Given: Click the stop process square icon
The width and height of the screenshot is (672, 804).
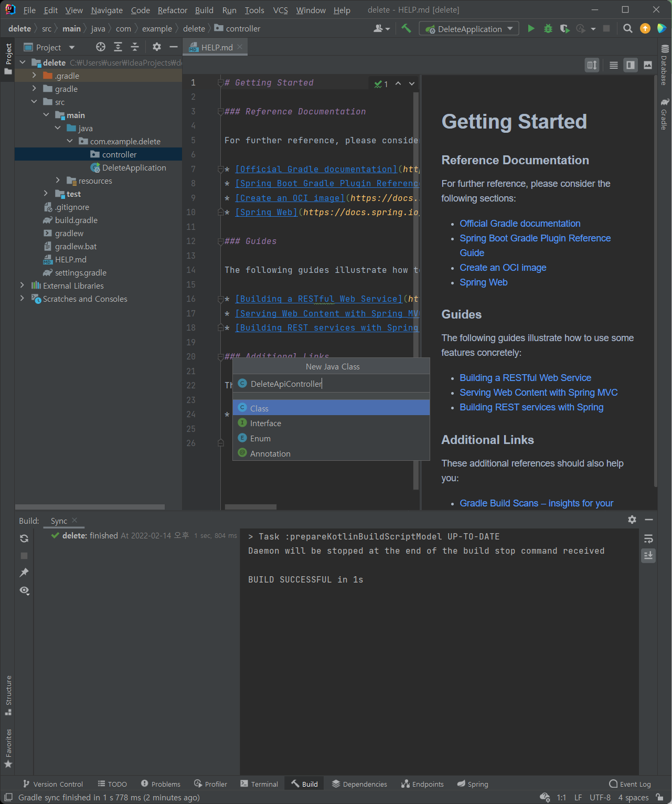Looking at the screenshot, I should pos(606,28).
